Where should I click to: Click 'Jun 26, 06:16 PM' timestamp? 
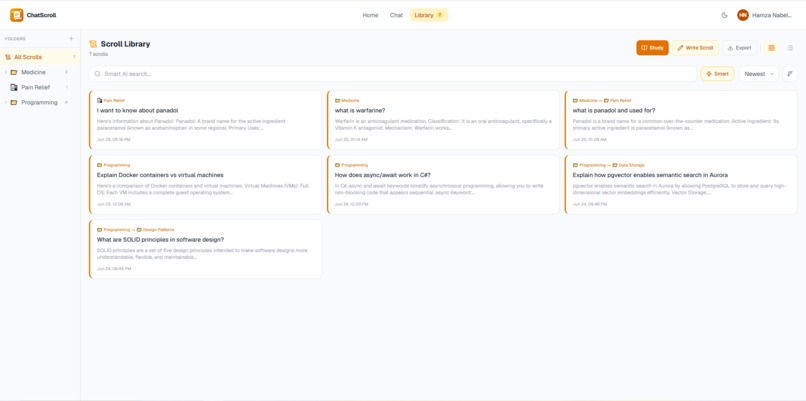point(114,139)
